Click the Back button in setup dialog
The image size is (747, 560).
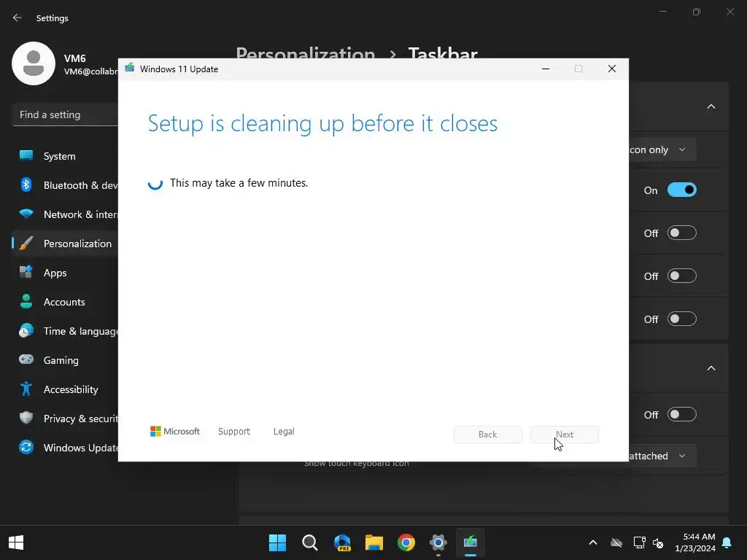(x=487, y=435)
